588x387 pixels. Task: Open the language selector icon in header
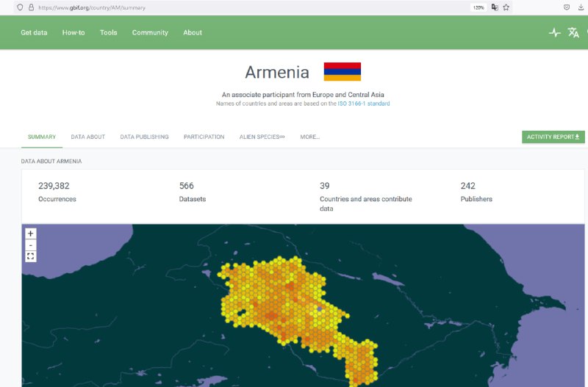click(x=573, y=32)
